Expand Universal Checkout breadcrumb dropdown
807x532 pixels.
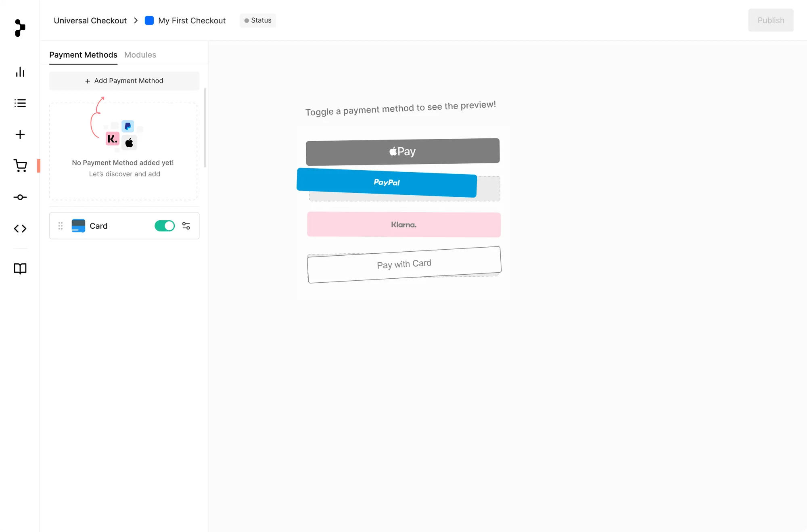pos(90,20)
